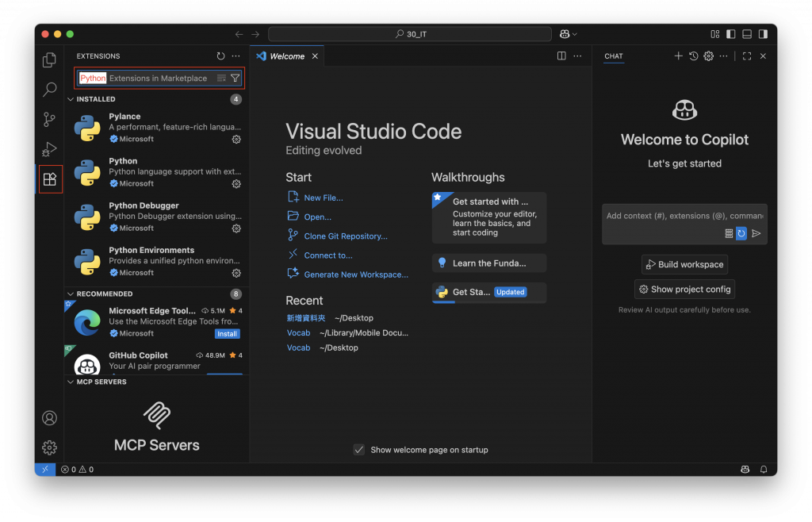Close the chat panel
This screenshot has height=522, width=812.
[763, 56]
